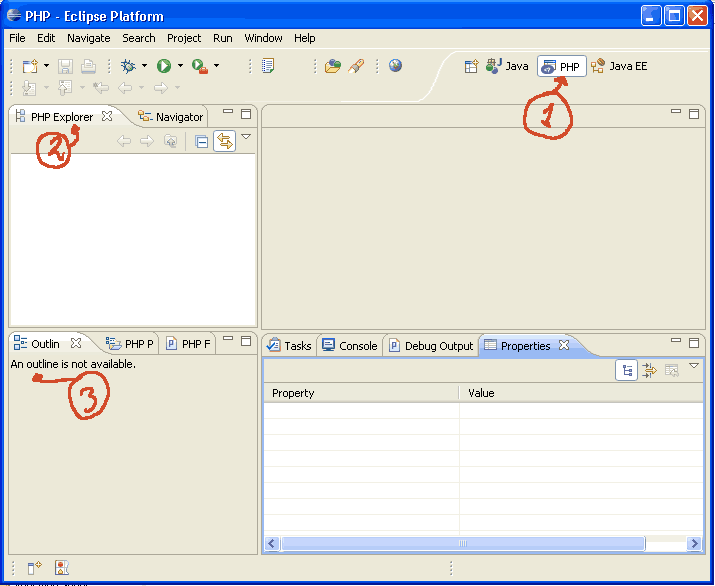The height and width of the screenshot is (586, 715).
Task: Switch to the Navigator tab
Action: 171,117
